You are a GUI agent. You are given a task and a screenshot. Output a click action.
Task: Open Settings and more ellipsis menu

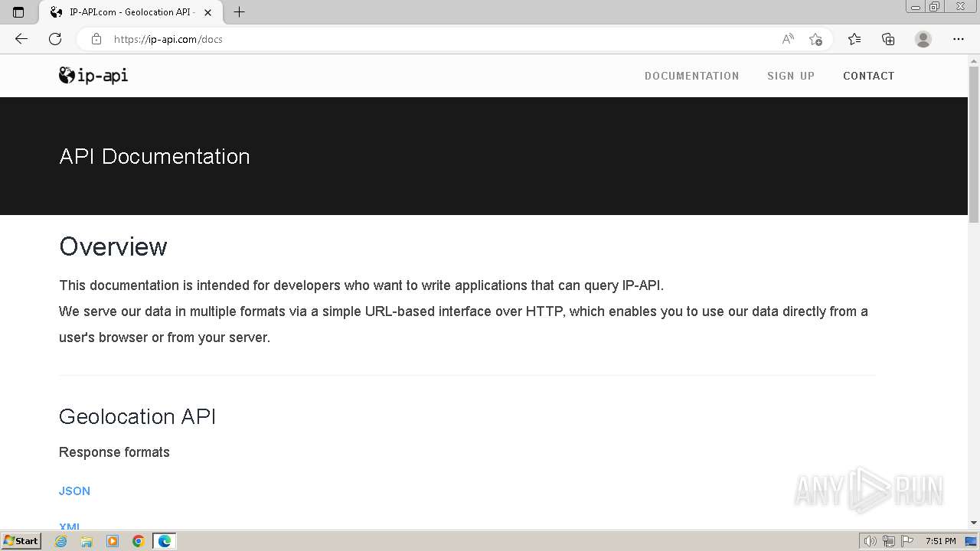click(x=959, y=39)
